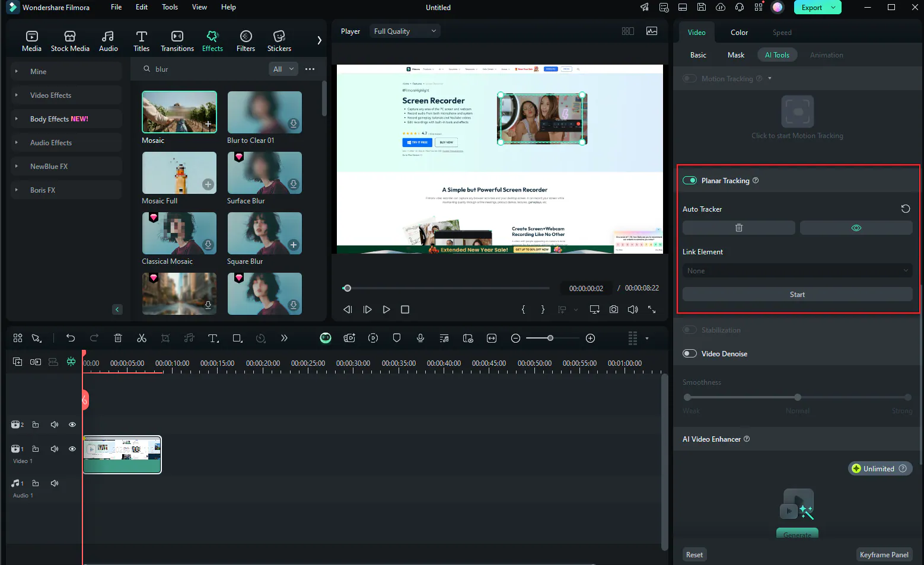Click the add track icon above timeline

(18, 362)
